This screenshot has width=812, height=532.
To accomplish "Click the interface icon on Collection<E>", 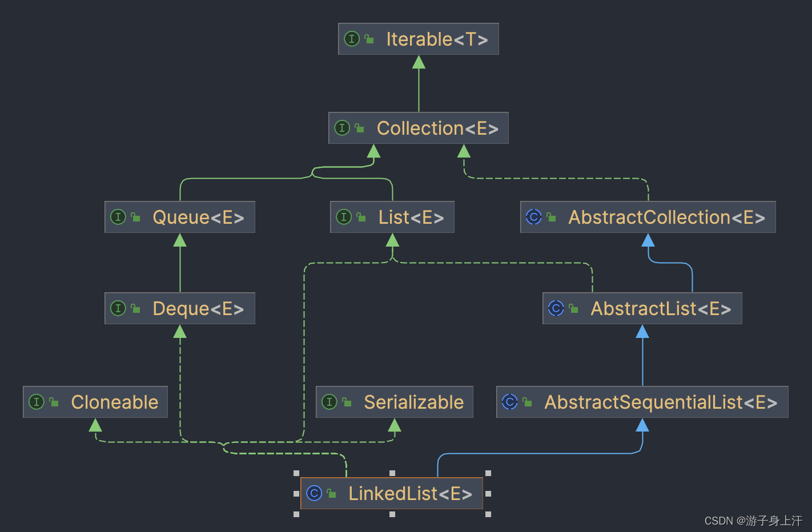I will [342, 128].
